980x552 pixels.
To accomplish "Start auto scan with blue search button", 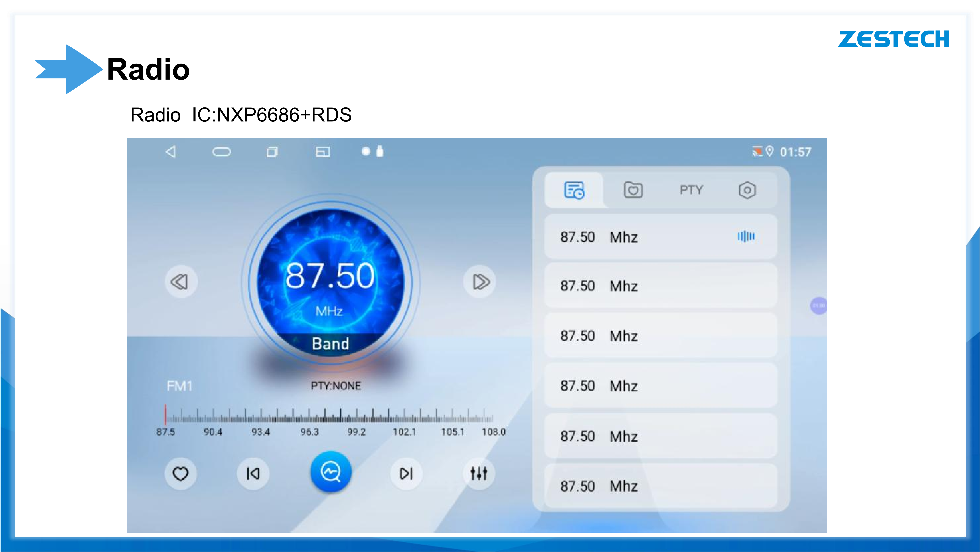I will [x=331, y=472].
